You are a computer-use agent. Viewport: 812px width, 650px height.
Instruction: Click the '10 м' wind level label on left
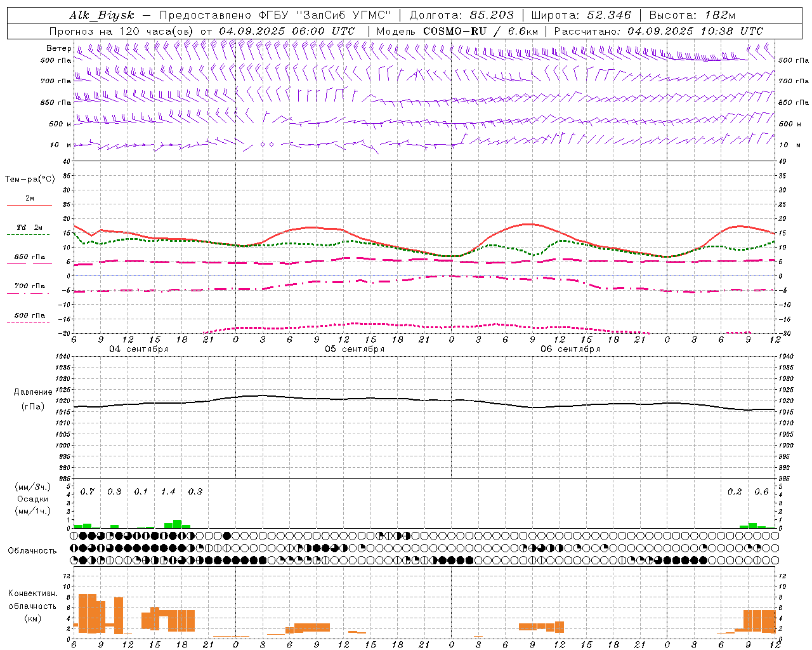pos(60,145)
